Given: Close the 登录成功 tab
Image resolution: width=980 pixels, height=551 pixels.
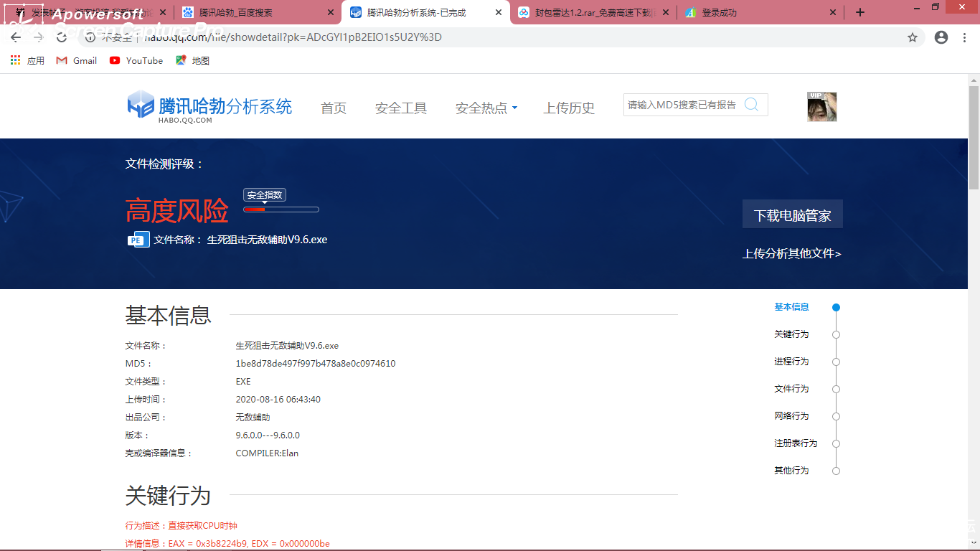Looking at the screenshot, I should coord(833,12).
